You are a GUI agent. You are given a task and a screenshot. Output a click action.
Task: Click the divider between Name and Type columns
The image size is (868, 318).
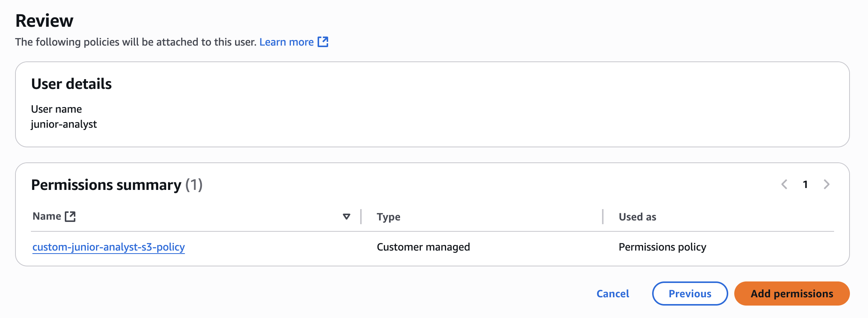(x=361, y=217)
